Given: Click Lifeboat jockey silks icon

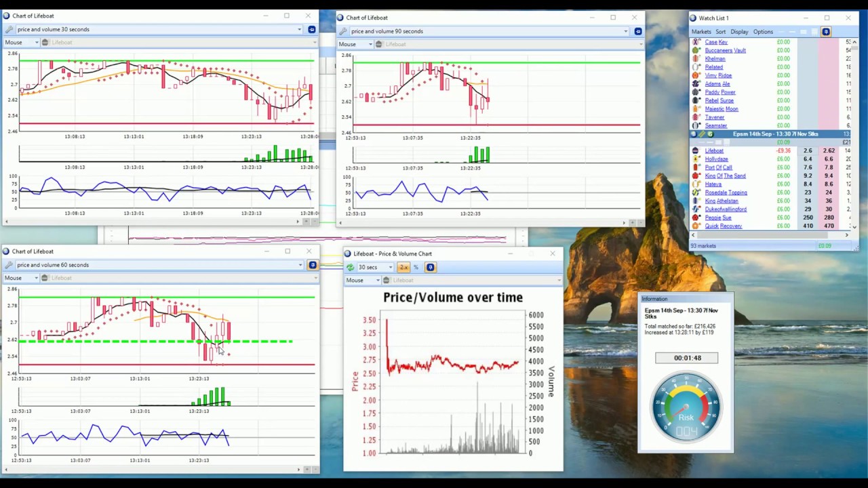Looking at the screenshot, I should (x=696, y=150).
